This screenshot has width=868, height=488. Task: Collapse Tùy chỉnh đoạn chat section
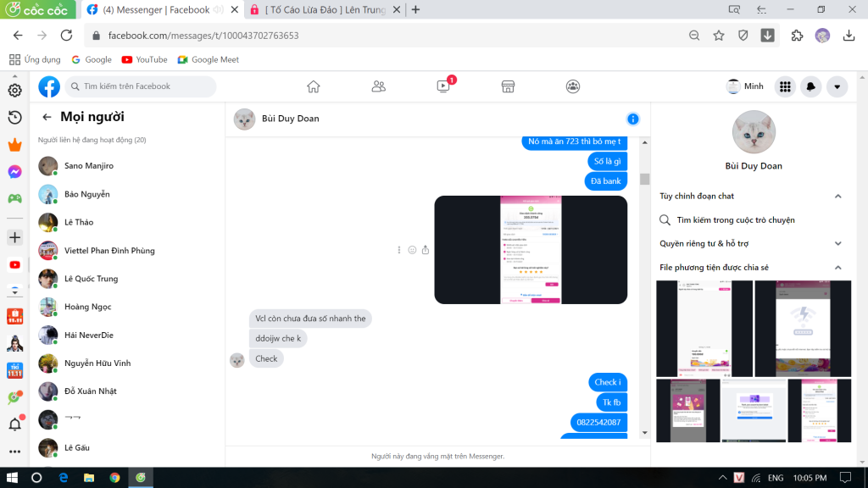click(837, 196)
